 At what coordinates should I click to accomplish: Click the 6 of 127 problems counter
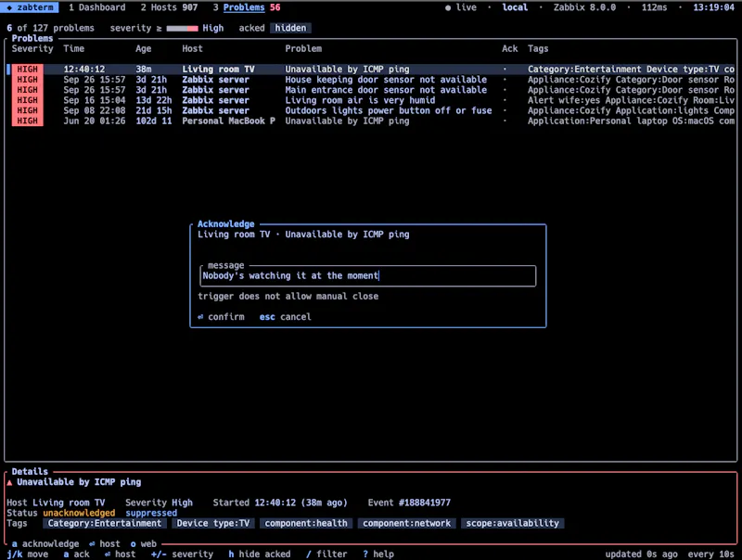[50, 28]
